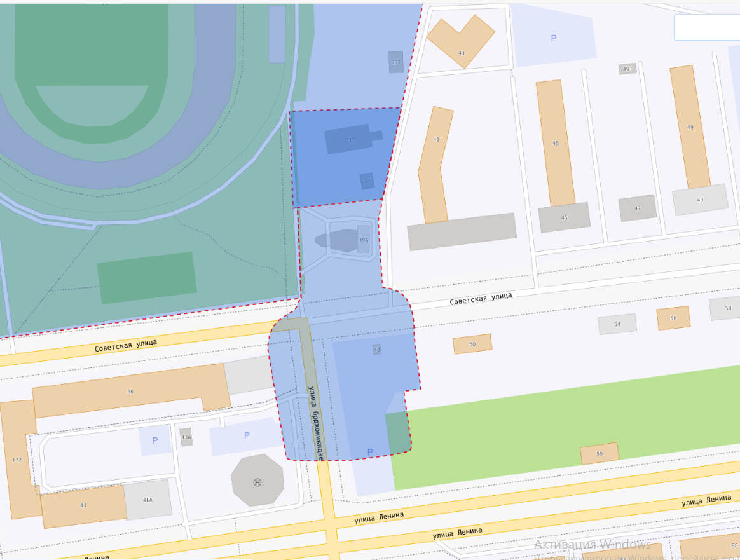The image size is (740, 560).
Task: Click the parking icon inside the blue dashed zone
Action: pyautogui.click(x=370, y=452)
